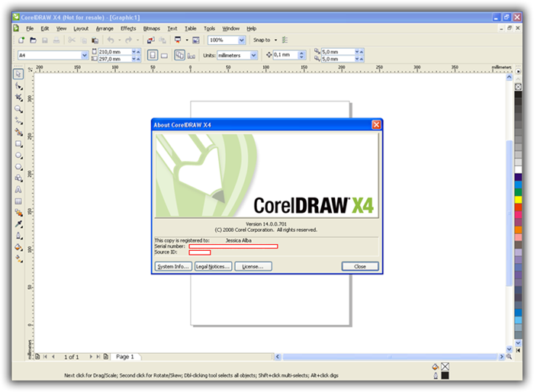
Task: Go to the next page arrow
Action: (x=91, y=357)
